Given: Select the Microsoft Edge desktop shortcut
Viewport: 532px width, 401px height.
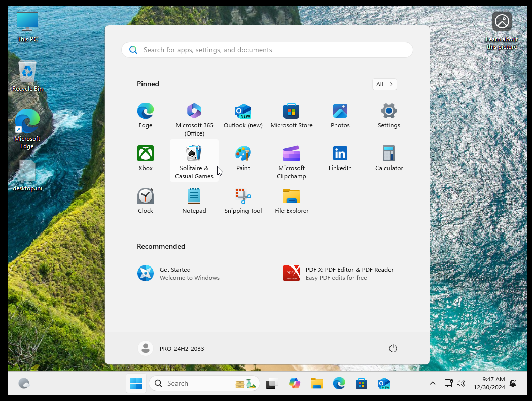Looking at the screenshot, I should click(x=27, y=129).
